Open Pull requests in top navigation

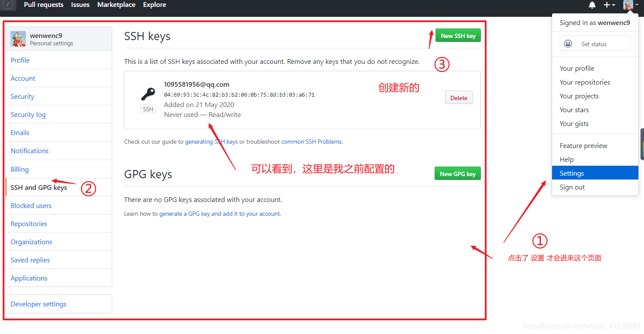click(44, 5)
